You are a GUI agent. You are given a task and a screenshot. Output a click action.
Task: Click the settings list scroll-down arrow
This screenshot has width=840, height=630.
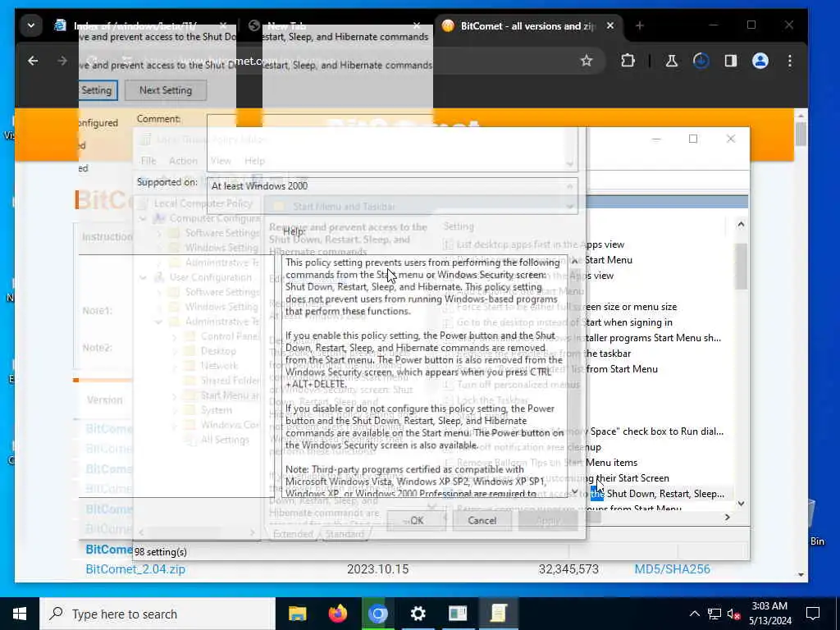click(741, 503)
